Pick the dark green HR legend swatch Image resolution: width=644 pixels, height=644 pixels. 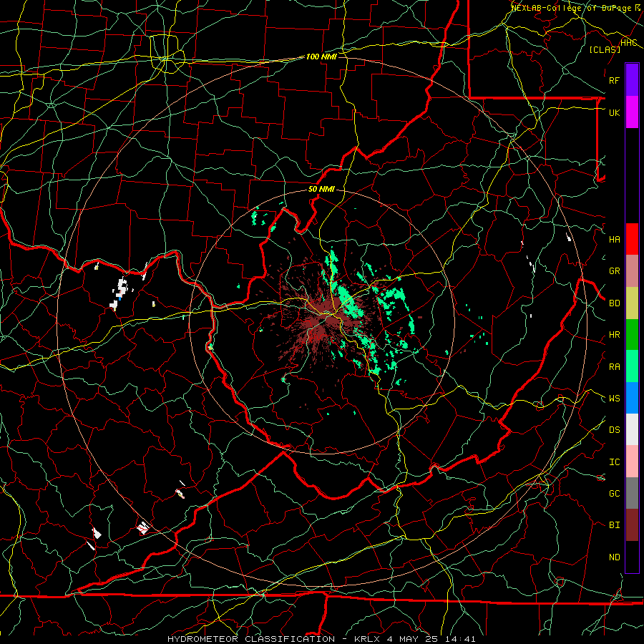click(x=632, y=334)
